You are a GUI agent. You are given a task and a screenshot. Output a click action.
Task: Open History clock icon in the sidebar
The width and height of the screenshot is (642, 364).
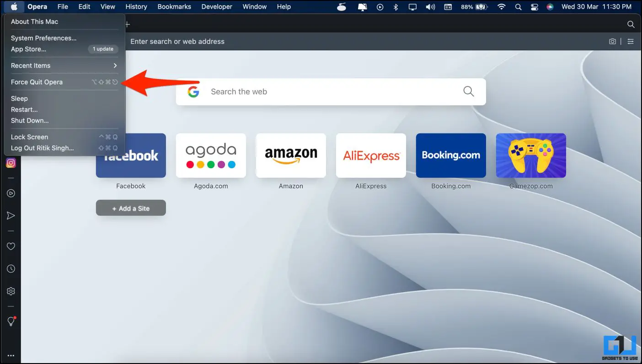[11, 269]
